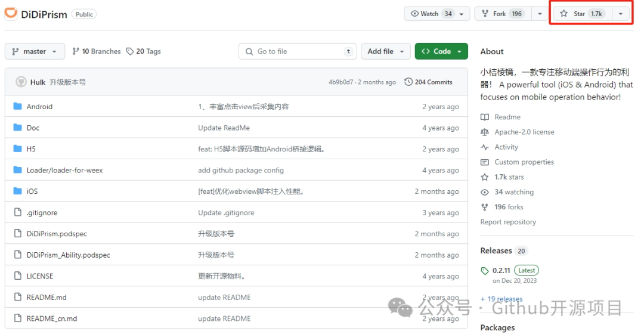Open the .gitignore file
This screenshot has width=644, height=334.
42,212
